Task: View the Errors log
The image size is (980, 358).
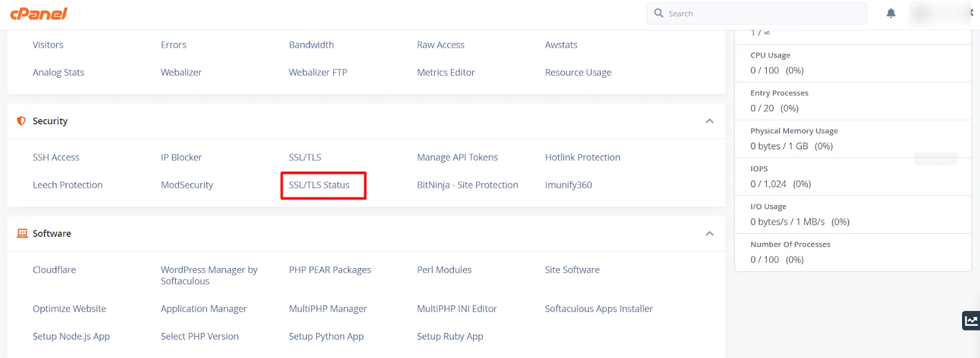Action: click(173, 45)
